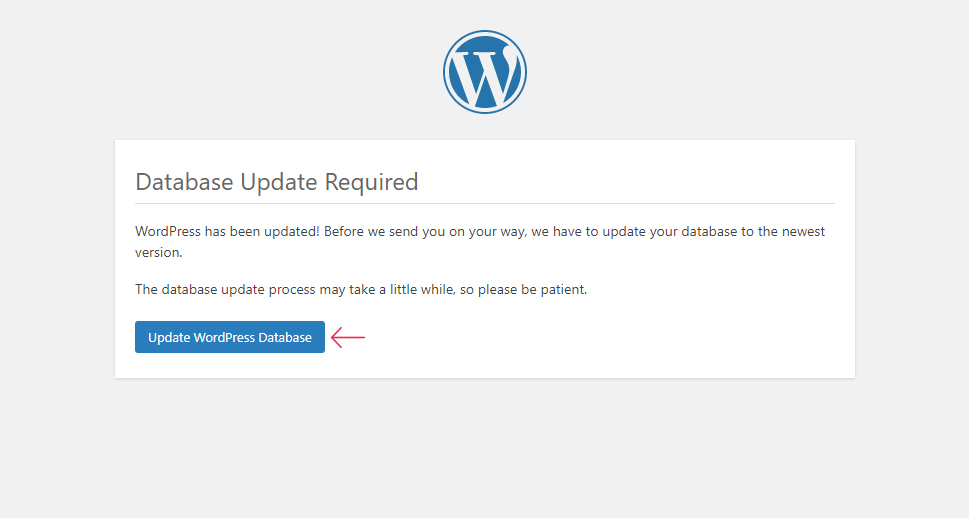Screen dimensions: 969x518
Task: Click the word "Database" in the heading
Action: pos(184,182)
